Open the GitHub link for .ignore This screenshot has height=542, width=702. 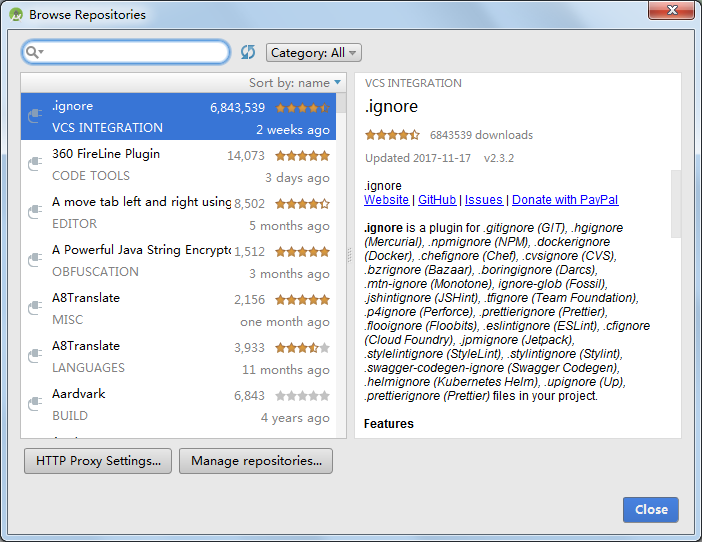pos(437,200)
